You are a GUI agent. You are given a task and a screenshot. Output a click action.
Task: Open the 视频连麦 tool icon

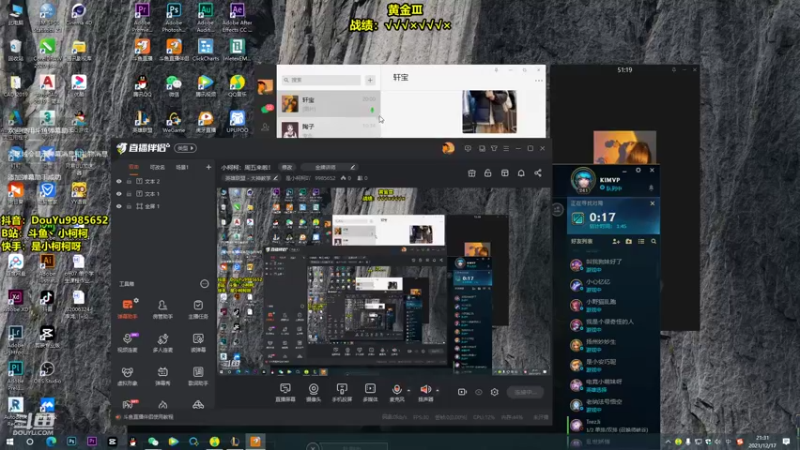(x=128, y=342)
